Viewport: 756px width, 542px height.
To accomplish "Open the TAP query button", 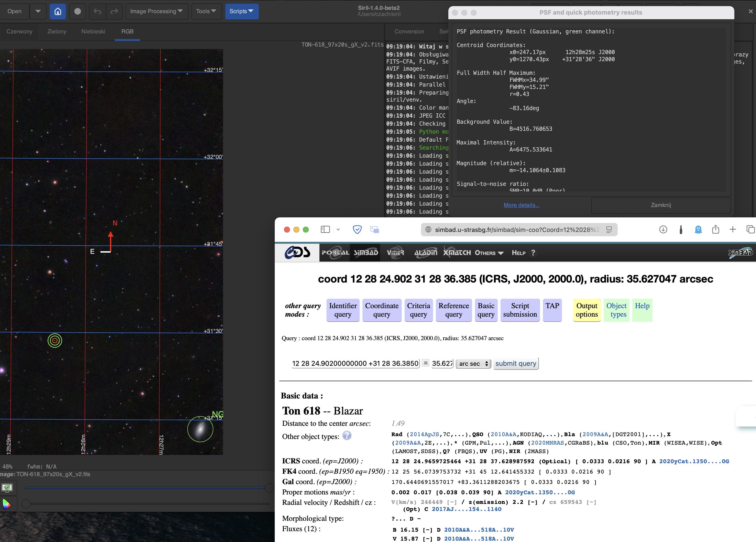I will tap(552, 310).
